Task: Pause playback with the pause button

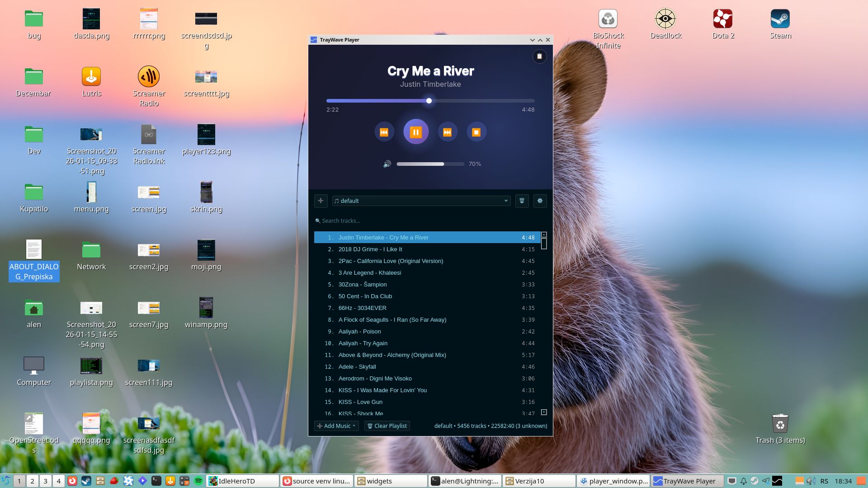Action: click(x=415, y=132)
